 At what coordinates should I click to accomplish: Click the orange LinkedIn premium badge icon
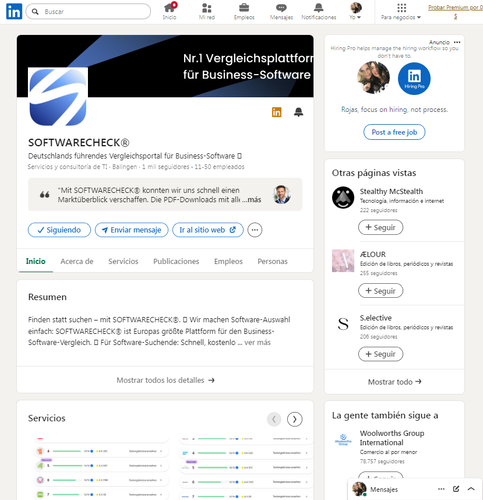(277, 112)
